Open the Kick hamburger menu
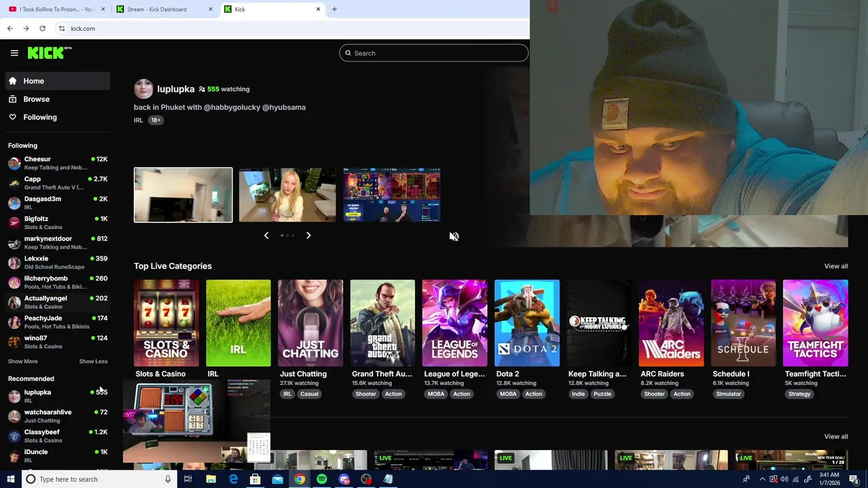This screenshot has width=868, height=488. click(x=14, y=53)
